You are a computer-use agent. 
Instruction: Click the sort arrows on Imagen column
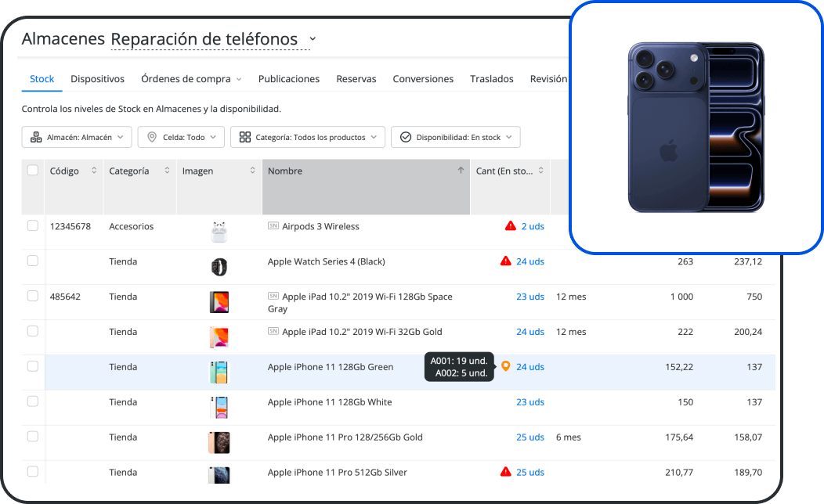[x=253, y=170]
